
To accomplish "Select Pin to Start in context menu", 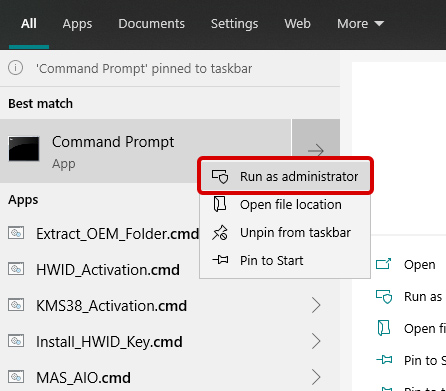I will click(285, 260).
